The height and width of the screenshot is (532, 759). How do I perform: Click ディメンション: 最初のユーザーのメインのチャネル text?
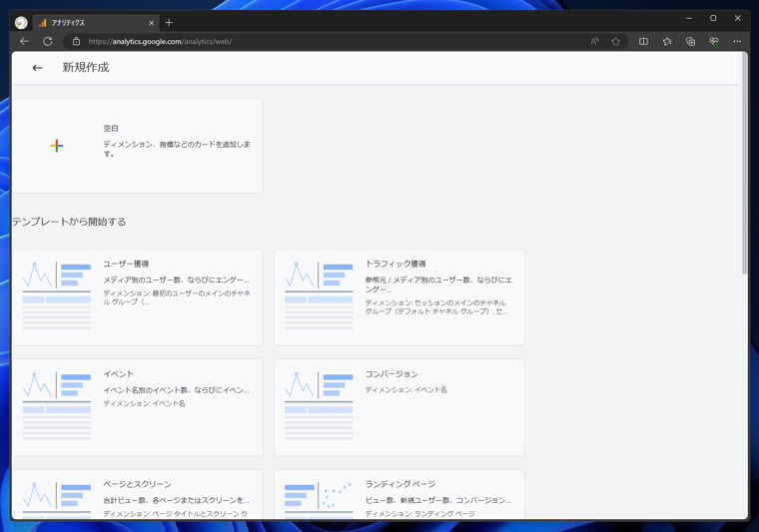(x=177, y=297)
